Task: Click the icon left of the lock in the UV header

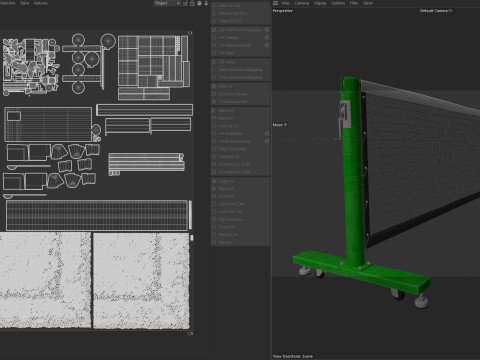Action: pos(185,3)
